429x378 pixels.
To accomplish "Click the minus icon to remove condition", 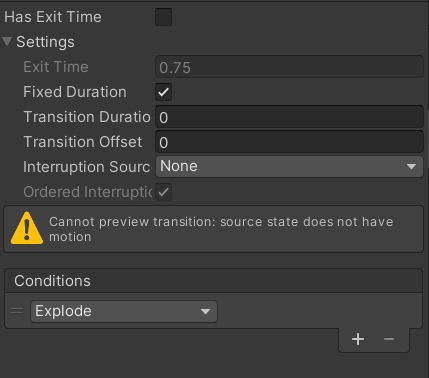I will [389, 339].
